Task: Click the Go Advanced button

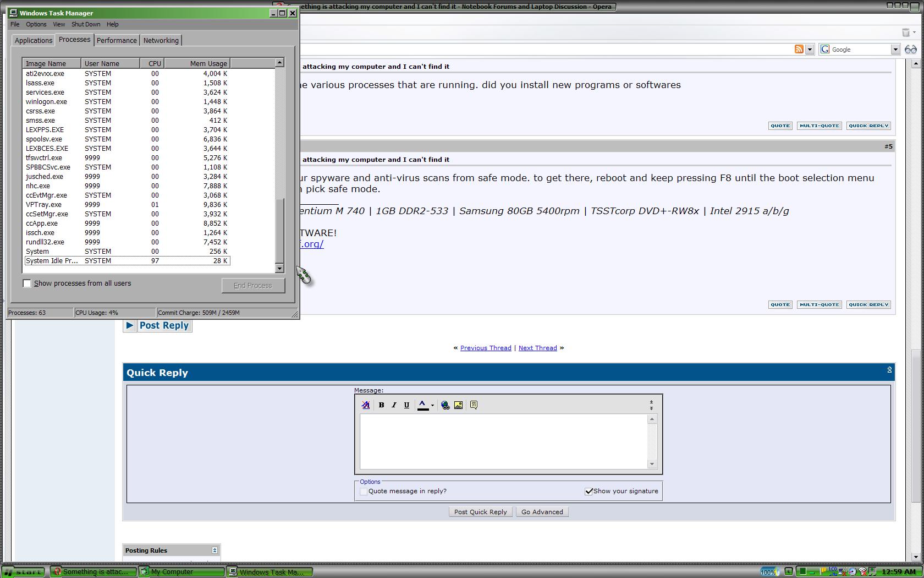Action: pos(542,512)
